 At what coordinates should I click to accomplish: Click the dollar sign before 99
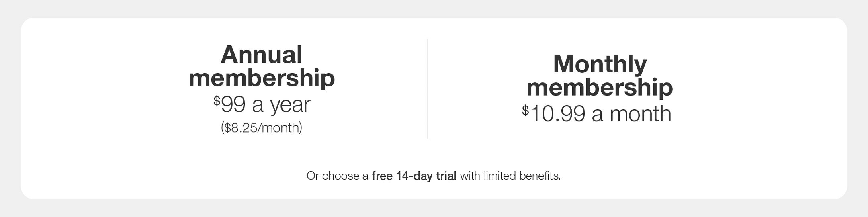[217, 100]
